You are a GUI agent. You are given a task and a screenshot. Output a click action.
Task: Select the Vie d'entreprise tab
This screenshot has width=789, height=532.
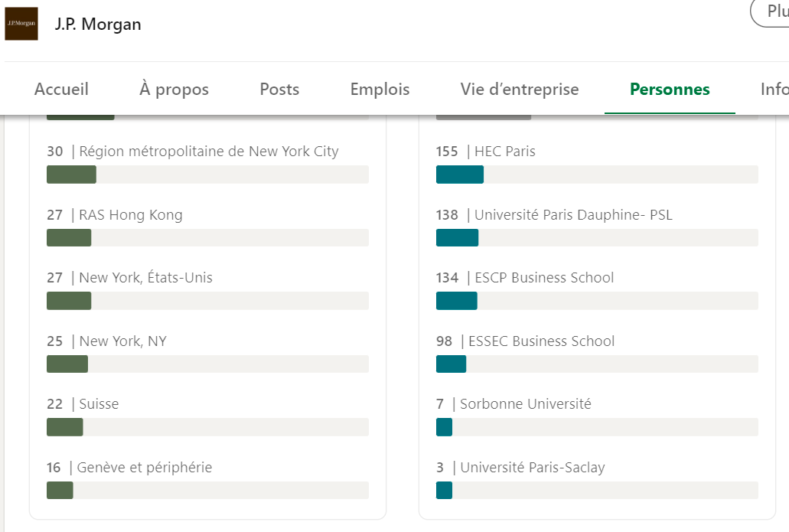click(x=520, y=89)
